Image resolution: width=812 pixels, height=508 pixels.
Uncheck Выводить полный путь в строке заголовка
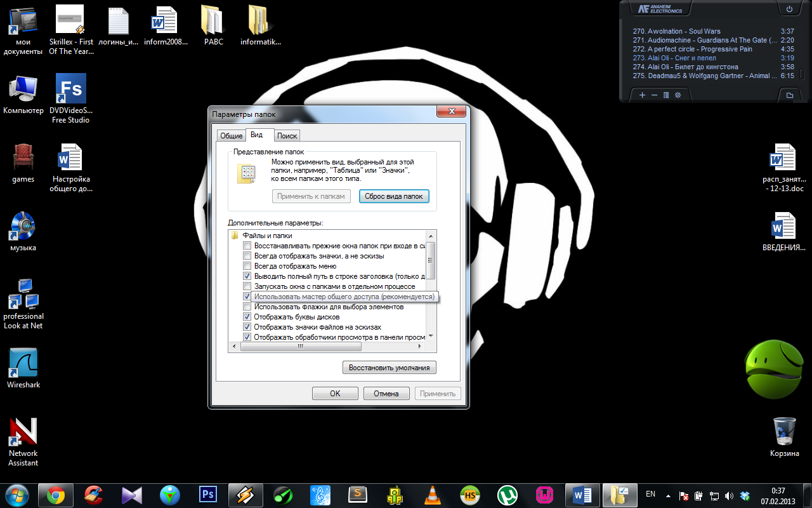[247, 276]
